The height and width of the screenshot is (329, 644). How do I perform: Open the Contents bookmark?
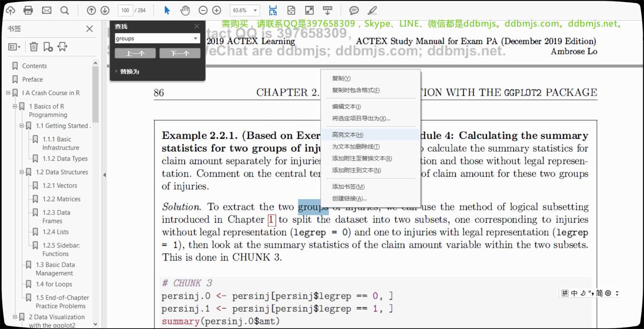pos(34,66)
